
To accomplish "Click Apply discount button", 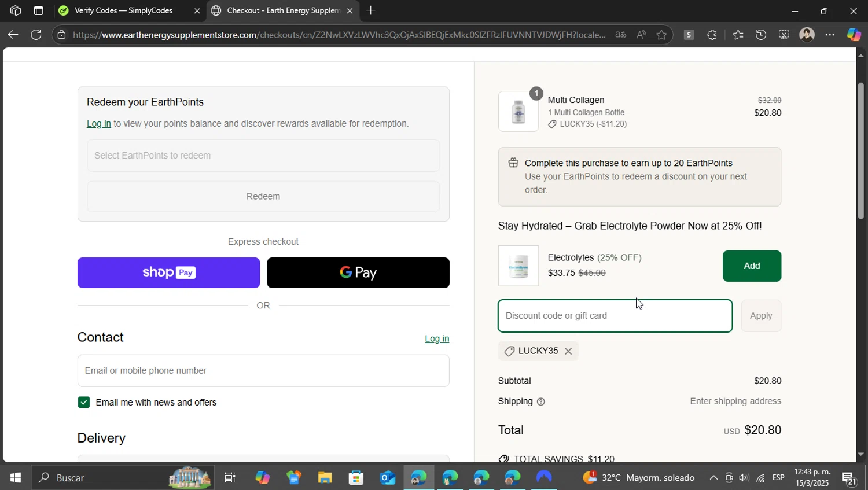I will point(761,316).
